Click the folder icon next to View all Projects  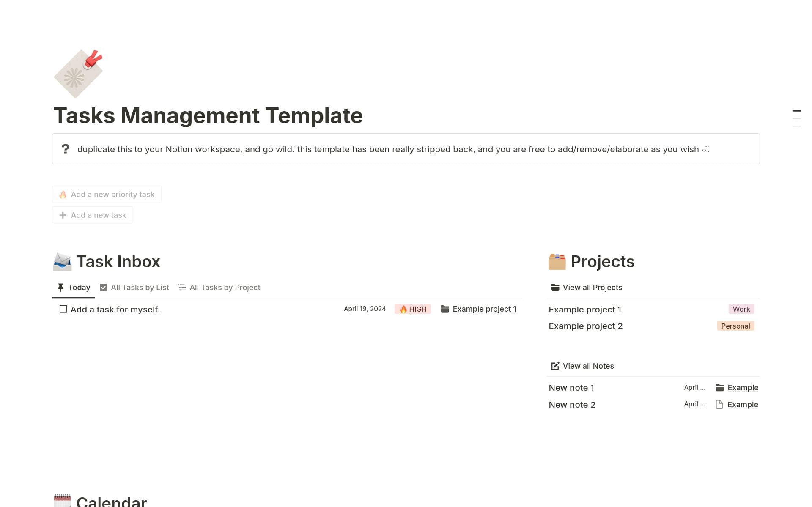coord(554,287)
